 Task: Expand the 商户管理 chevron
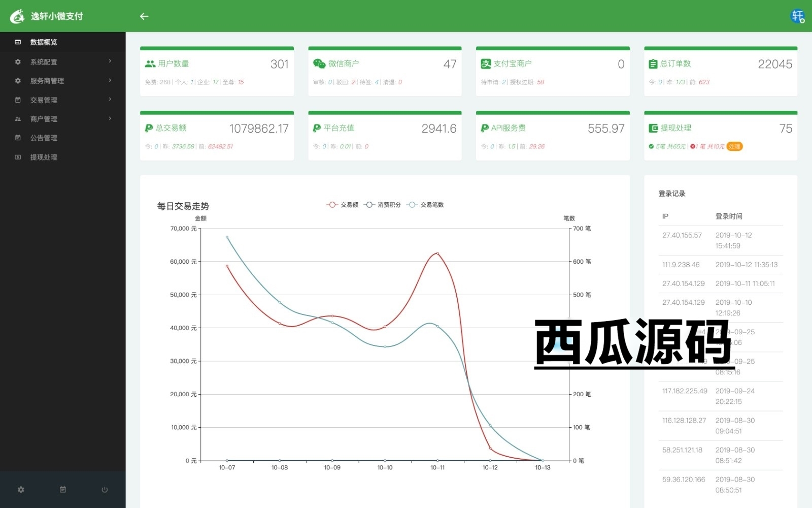110,118
